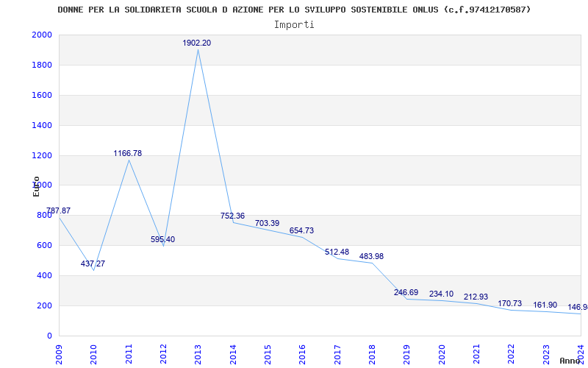Click the Anno x-axis label
Screen dimensions: 588x368
pyautogui.click(x=570, y=361)
